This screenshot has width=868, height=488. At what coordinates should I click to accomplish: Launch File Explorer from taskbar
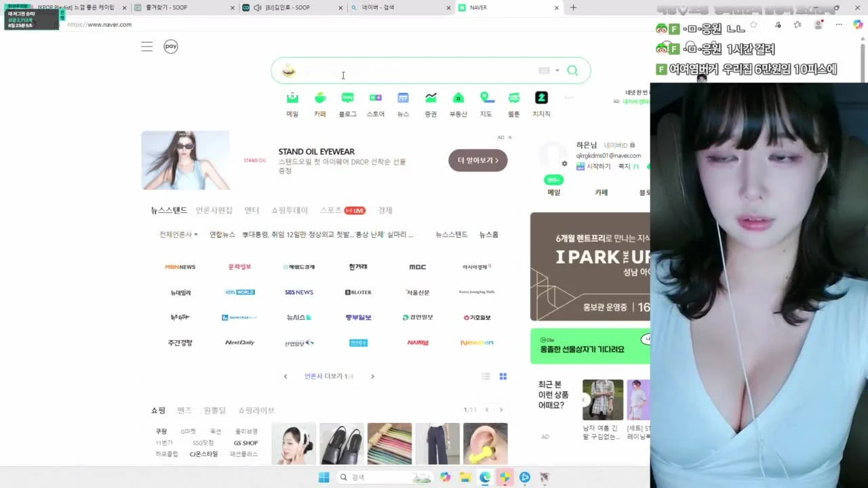click(465, 477)
